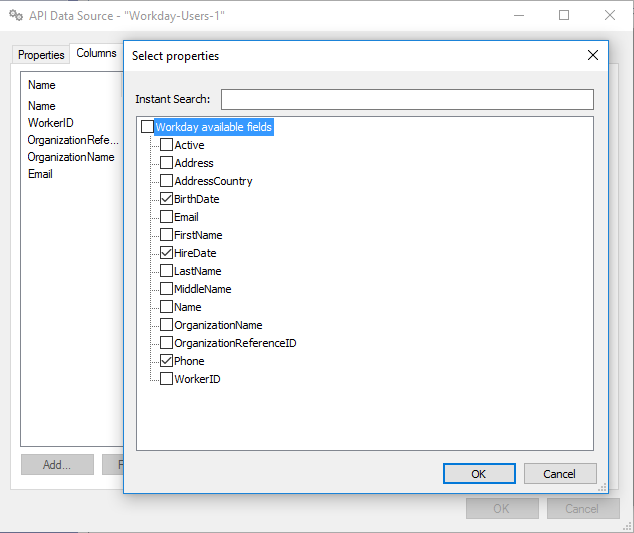
Task: Uncheck the HireDate checkbox
Action: [x=166, y=253]
